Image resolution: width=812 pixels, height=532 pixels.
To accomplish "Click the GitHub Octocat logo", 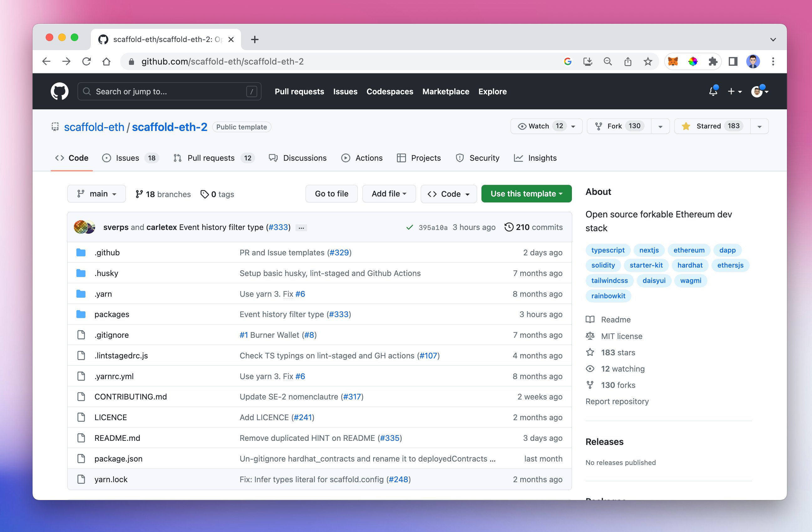I will 59,91.
